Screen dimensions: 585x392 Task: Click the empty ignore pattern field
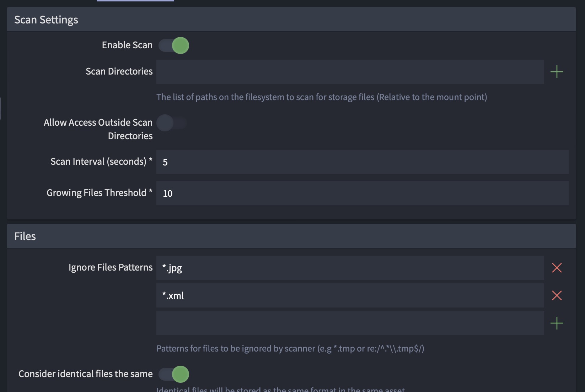click(x=350, y=323)
